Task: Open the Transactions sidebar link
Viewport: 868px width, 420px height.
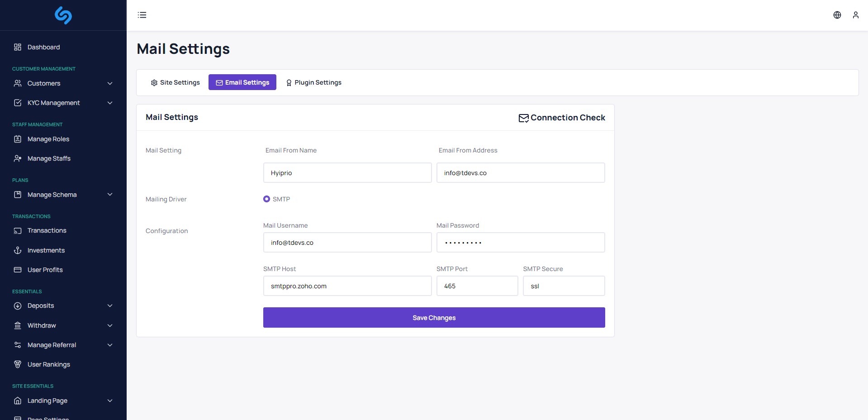Action: coord(47,231)
